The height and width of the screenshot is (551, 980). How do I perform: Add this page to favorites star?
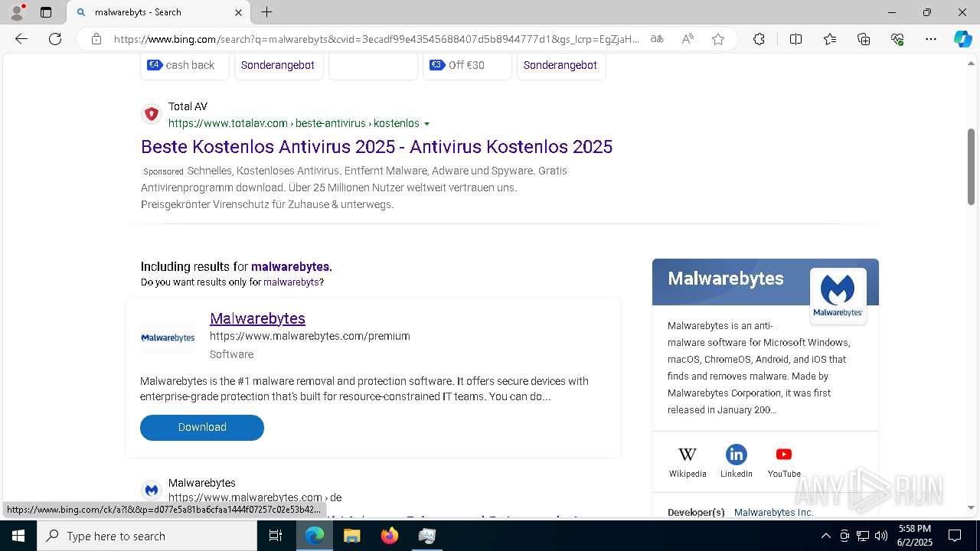tap(718, 39)
